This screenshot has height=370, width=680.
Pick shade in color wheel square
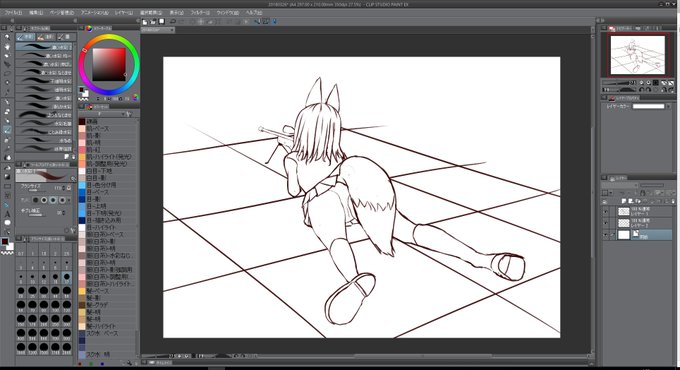point(109,64)
